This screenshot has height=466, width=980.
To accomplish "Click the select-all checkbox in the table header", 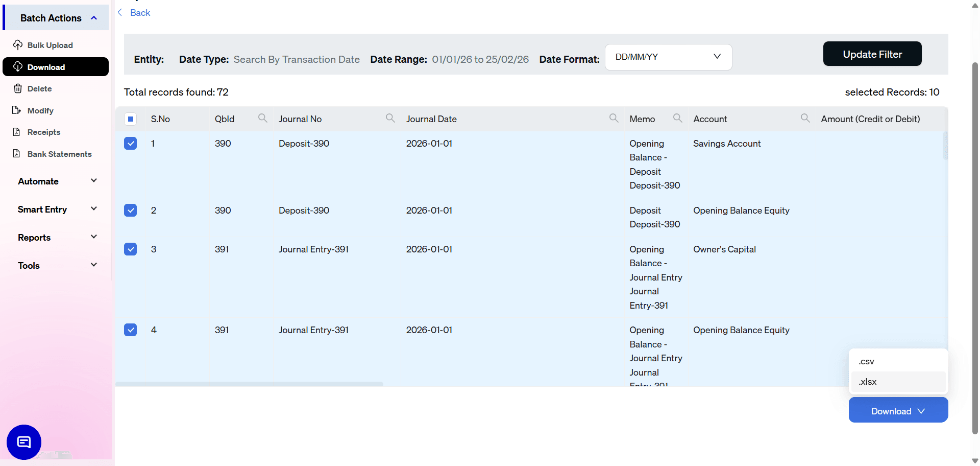I will point(131,119).
